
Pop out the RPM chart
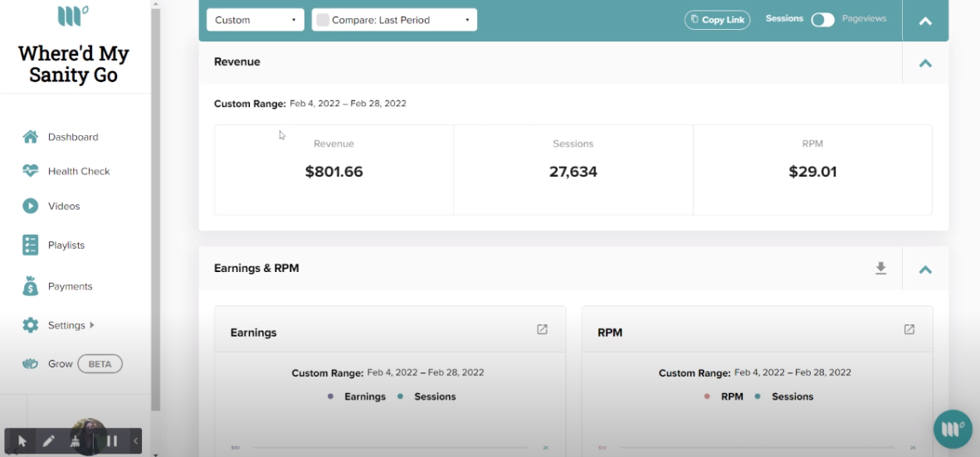coord(909,329)
